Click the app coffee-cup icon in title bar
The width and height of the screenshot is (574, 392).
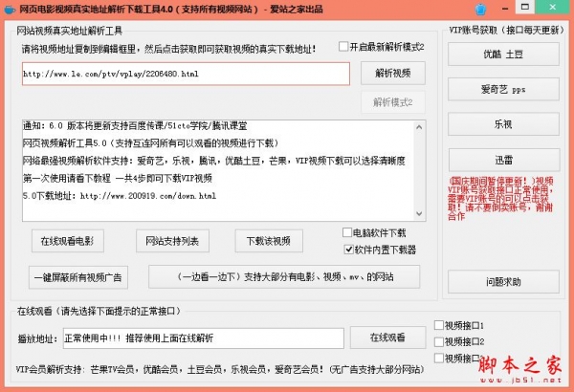9,10
